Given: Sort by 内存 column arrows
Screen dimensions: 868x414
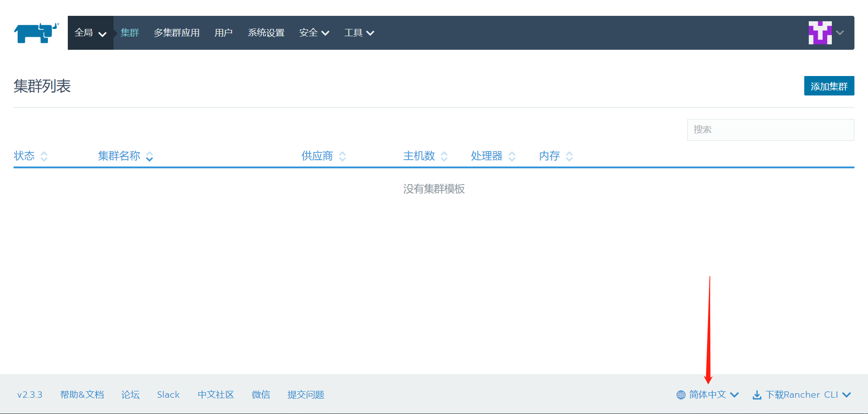Looking at the screenshot, I should point(570,157).
